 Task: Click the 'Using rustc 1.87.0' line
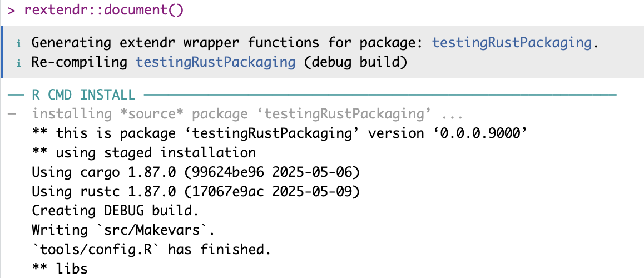pyautogui.click(x=196, y=192)
